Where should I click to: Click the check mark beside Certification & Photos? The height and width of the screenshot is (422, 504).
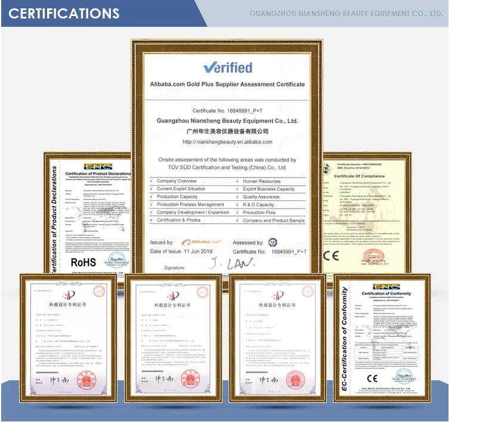click(151, 220)
